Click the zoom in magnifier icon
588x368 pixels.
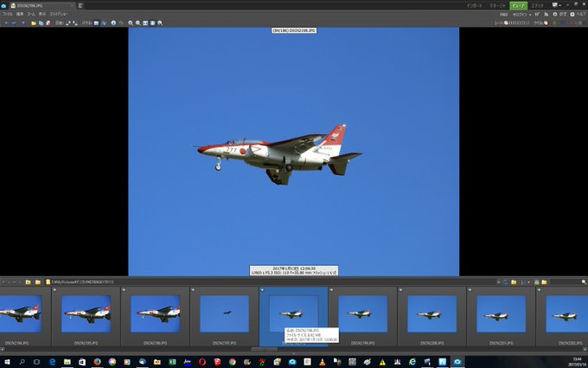click(131, 23)
